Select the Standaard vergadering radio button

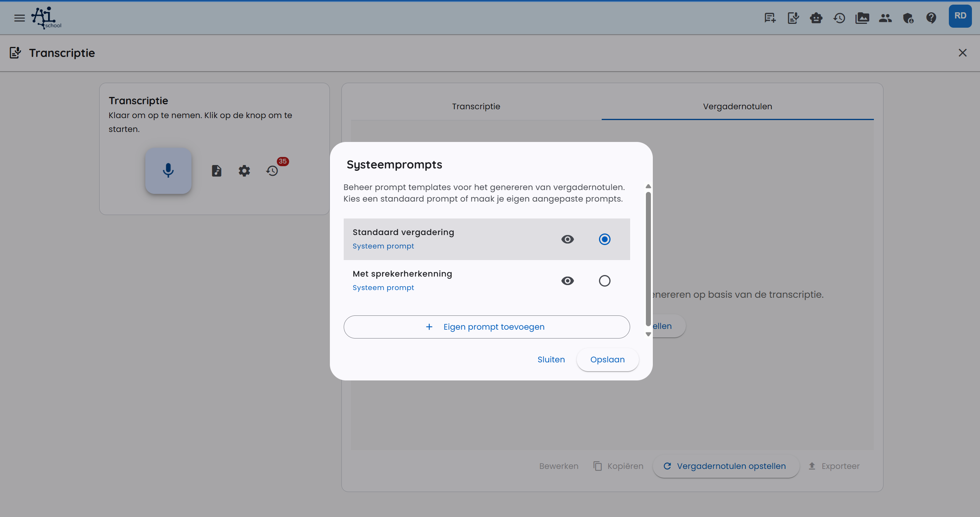click(x=604, y=239)
